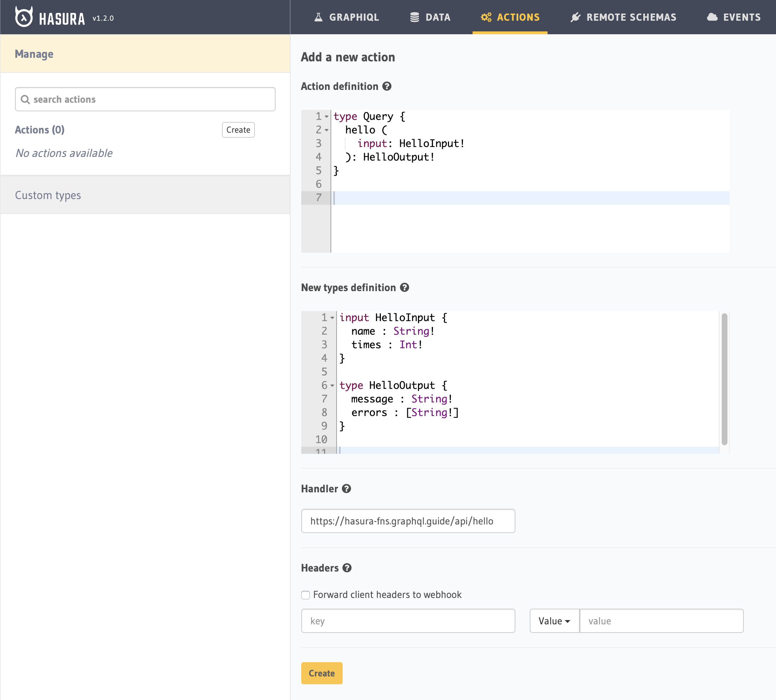Click the types editor vertical scrollbar

tap(725, 379)
